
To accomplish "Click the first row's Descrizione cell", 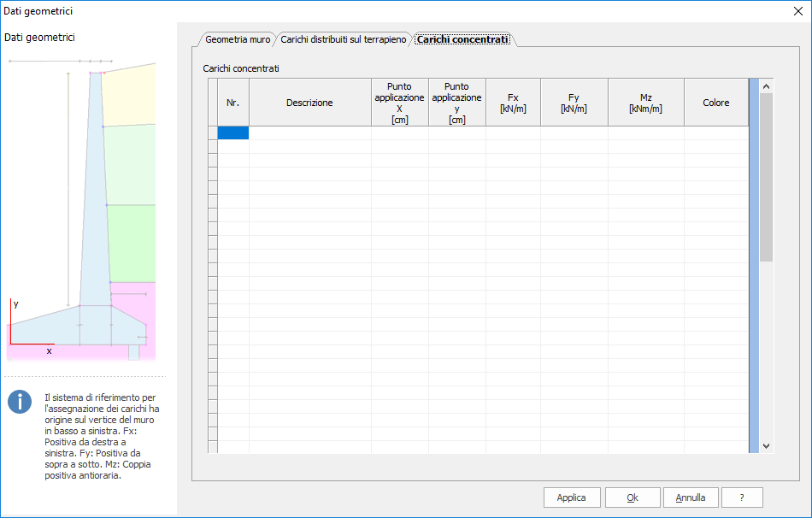I will 309,133.
